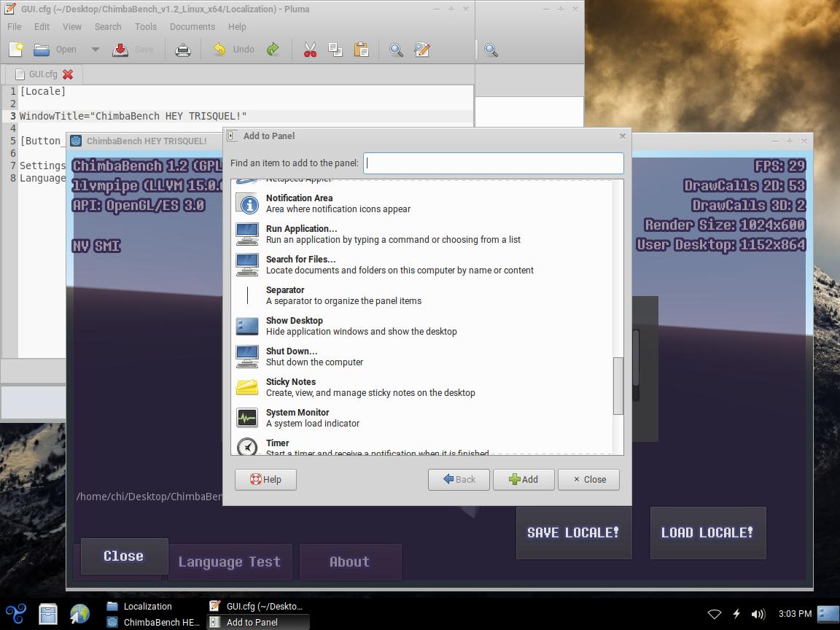Click the volume speaker tray icon
Image resolution: width=840 pixels, height=630 pixels.
click(x=758, y=614)
